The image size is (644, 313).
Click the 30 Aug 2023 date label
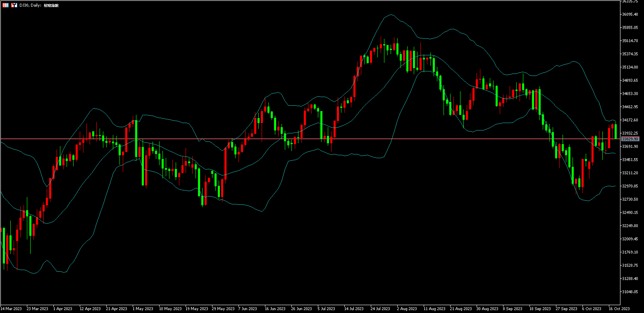coord(487,309)
